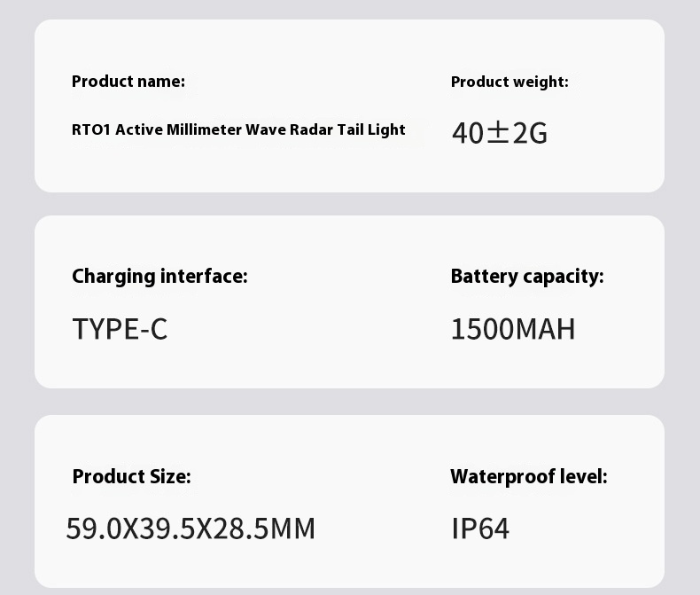Select the word "Active" in product name
The width and height of the screenshot is (700, 595).
[139, 129]
